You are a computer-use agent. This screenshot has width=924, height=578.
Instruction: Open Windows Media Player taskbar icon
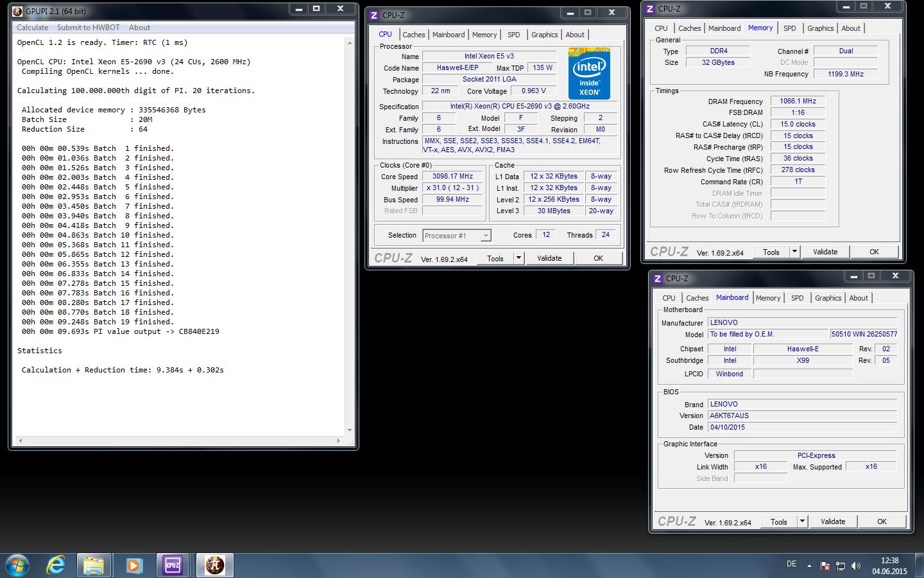point(133,565)
